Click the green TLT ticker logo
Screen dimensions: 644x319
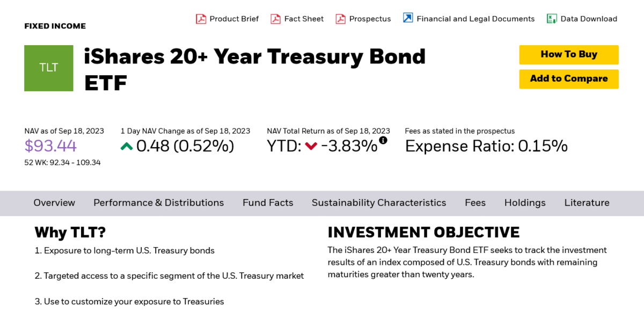tap(49, 68)
